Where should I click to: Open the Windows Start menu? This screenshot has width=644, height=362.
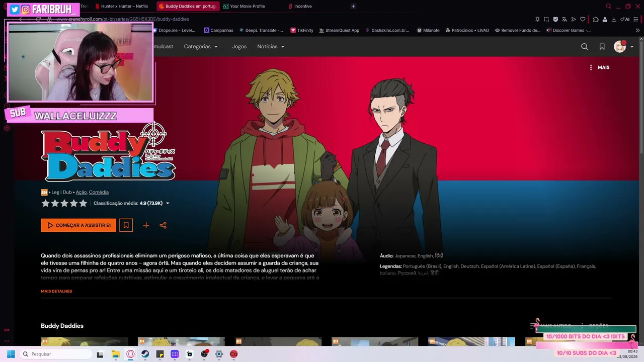click(11, 354)
